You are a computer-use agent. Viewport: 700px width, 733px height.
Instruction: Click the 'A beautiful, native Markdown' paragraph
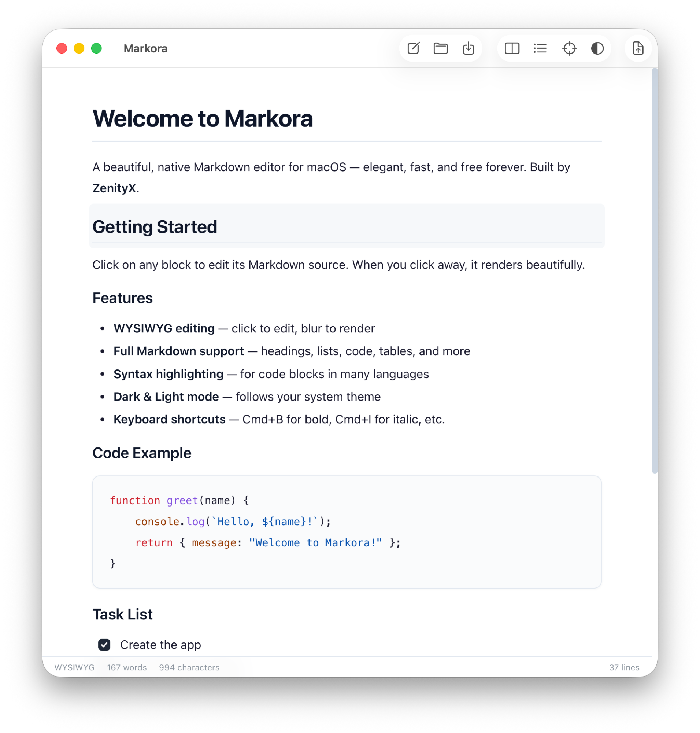pos(332,178)
